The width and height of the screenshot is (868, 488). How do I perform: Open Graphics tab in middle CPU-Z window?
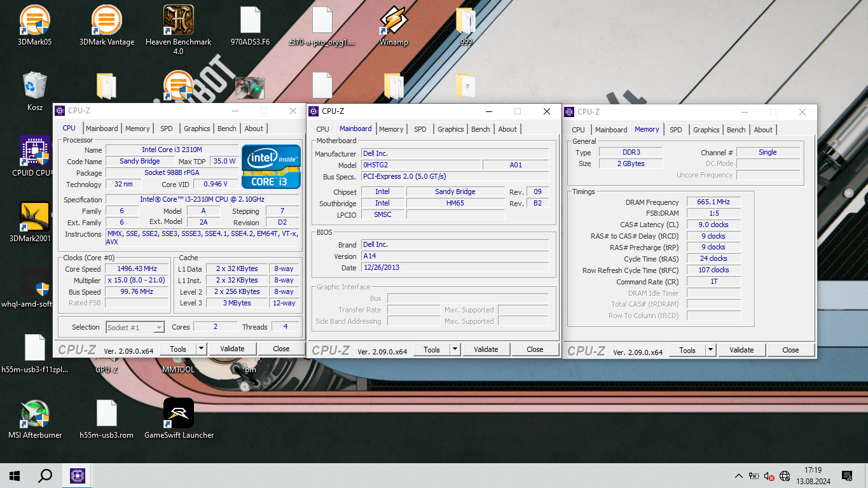pos(451,129)
